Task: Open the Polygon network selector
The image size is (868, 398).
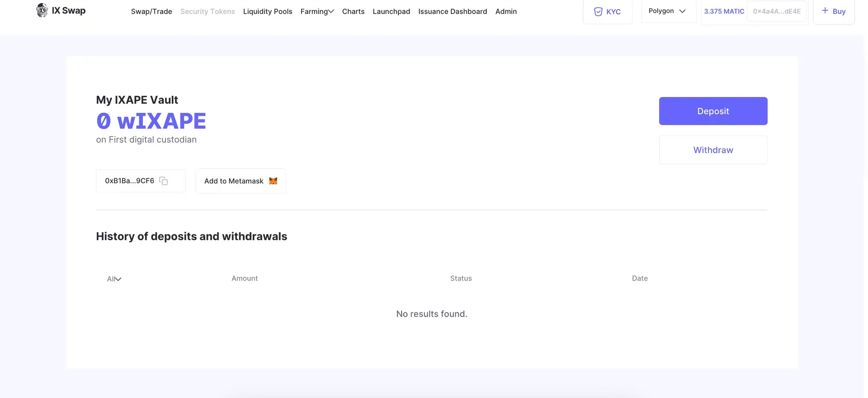Action: click(x=667, y=11)
